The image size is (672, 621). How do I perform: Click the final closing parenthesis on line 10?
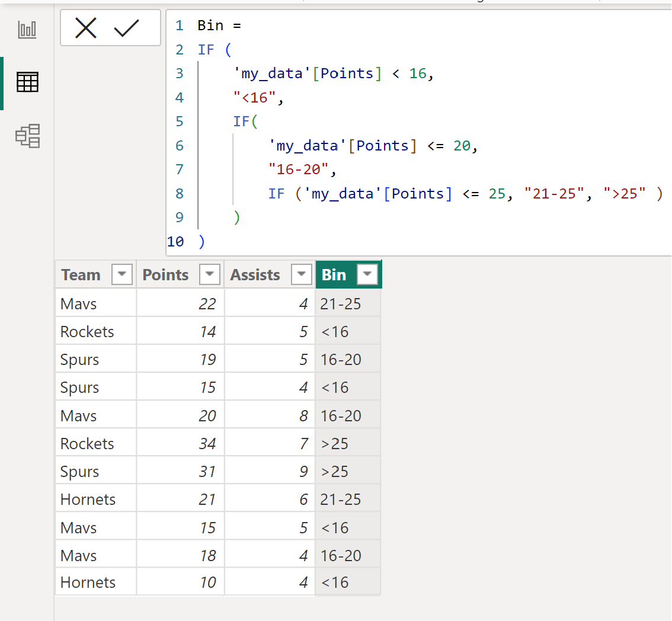click(202, 242)
